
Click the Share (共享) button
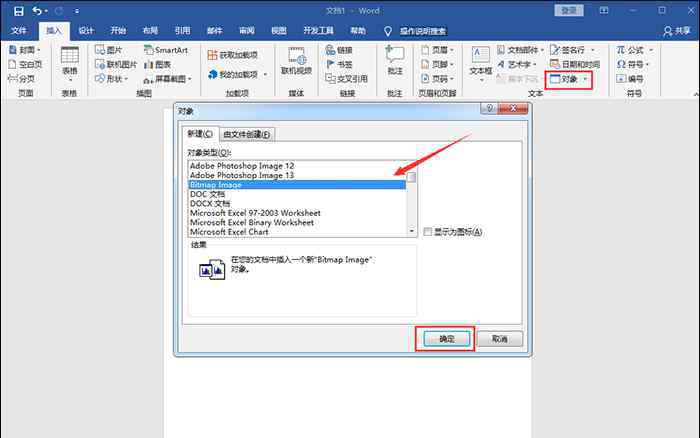(677, 31)
